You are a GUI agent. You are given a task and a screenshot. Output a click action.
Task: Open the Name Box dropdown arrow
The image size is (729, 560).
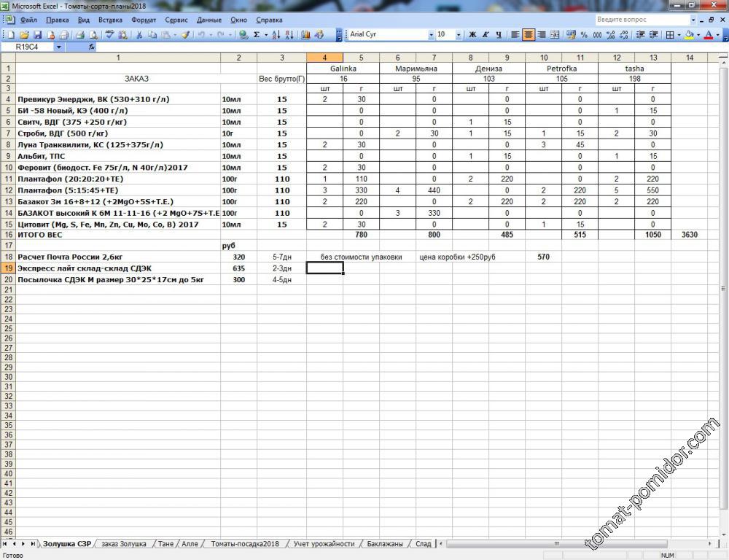tap(60, 47)
